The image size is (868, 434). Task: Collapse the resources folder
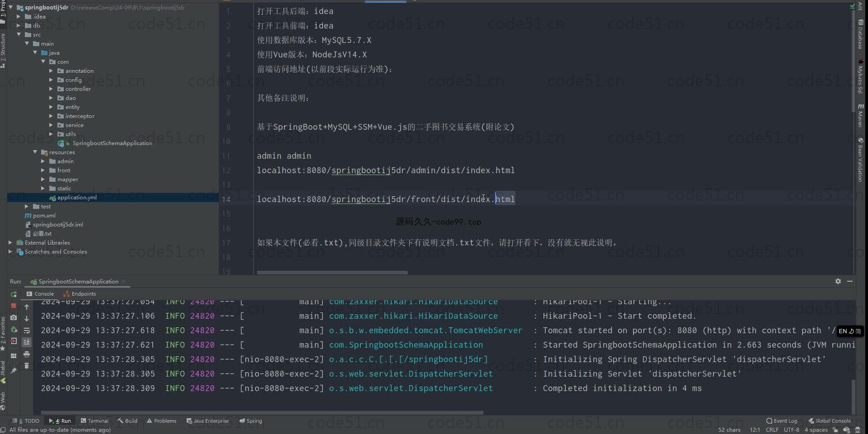pyautogui.click(x=35, y=152)
